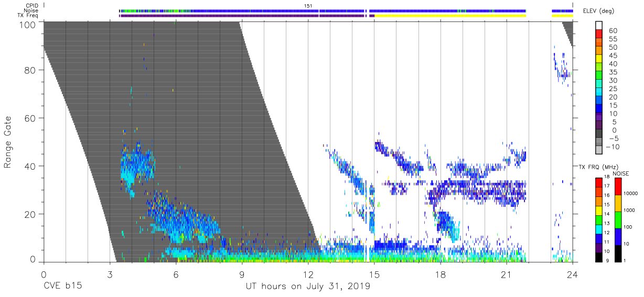
Task: Click the 1000 label on the NOISE scale
Action: point(629,211)
